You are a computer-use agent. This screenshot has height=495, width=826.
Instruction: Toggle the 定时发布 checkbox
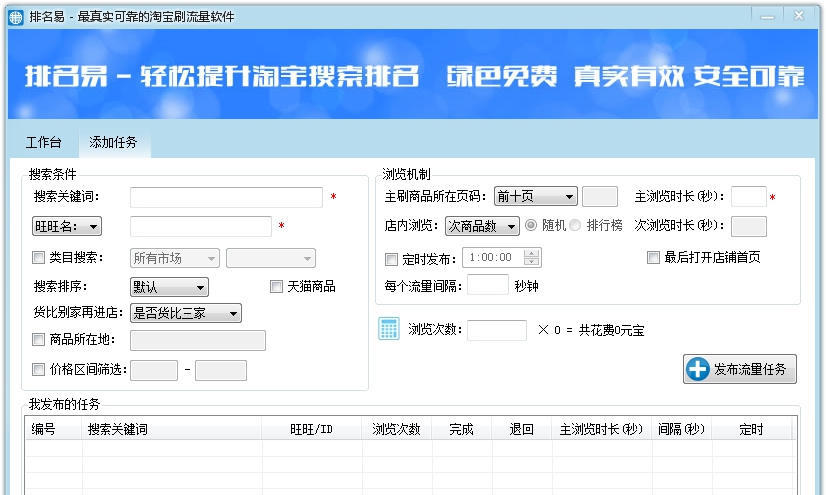(392, 259)
